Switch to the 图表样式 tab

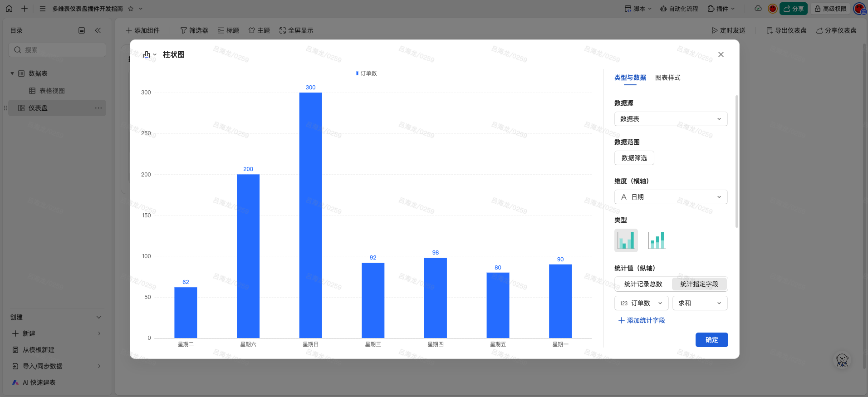667,78
